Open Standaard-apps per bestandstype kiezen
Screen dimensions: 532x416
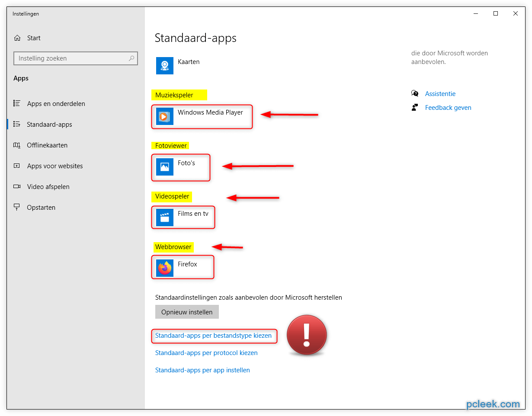click(213, 336)
